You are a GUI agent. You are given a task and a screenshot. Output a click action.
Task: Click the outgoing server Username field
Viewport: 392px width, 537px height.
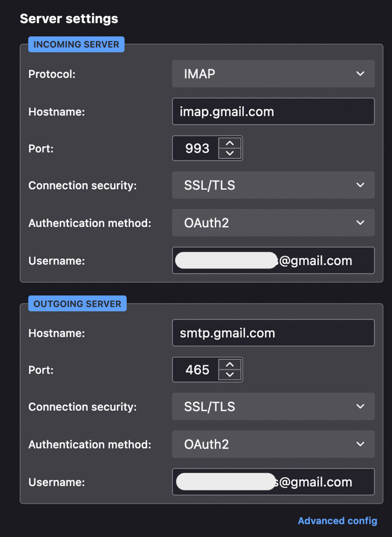coord(273,482)
